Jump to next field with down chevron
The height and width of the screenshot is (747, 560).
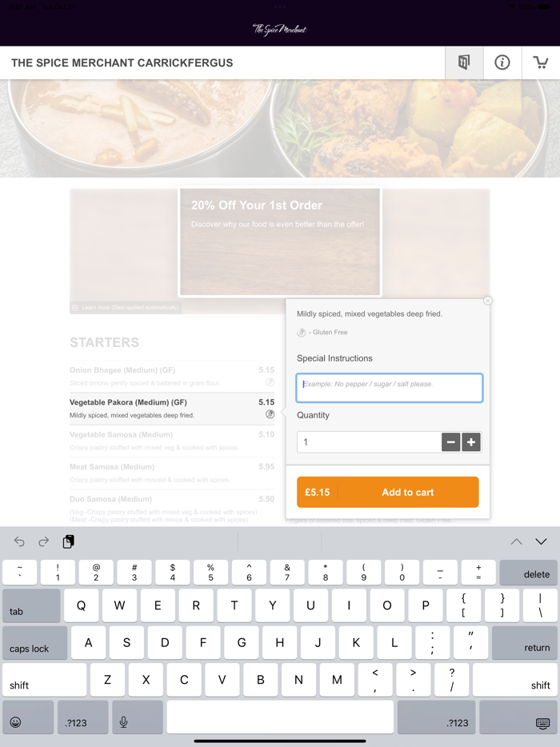coord(541,541)
